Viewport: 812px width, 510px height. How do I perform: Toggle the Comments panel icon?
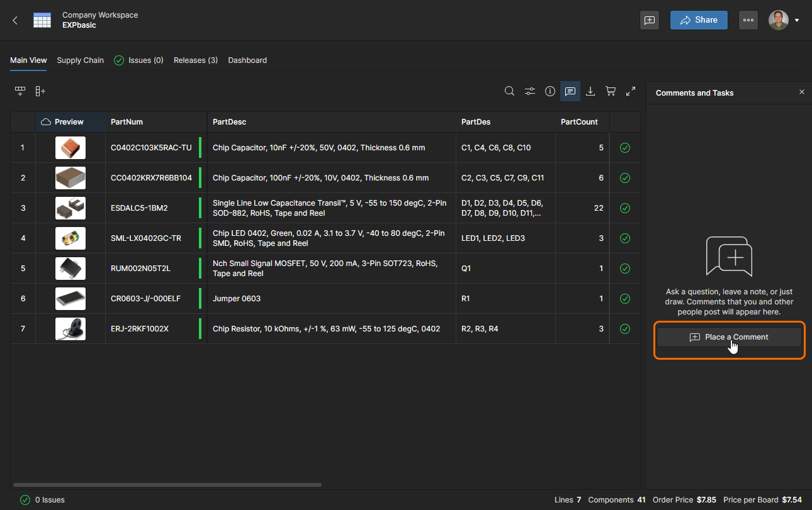coord(570,91)
